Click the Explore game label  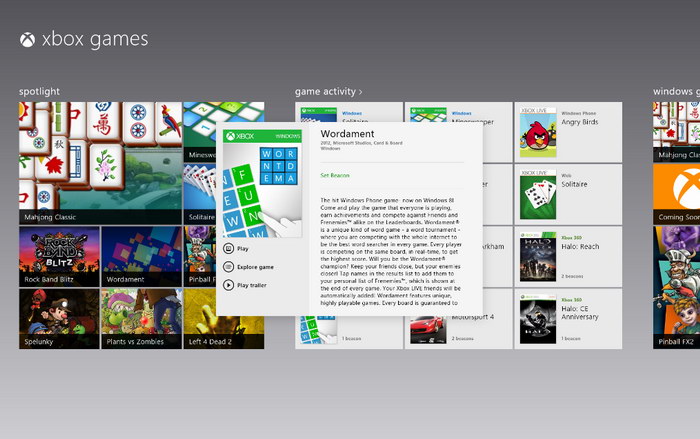255,267
